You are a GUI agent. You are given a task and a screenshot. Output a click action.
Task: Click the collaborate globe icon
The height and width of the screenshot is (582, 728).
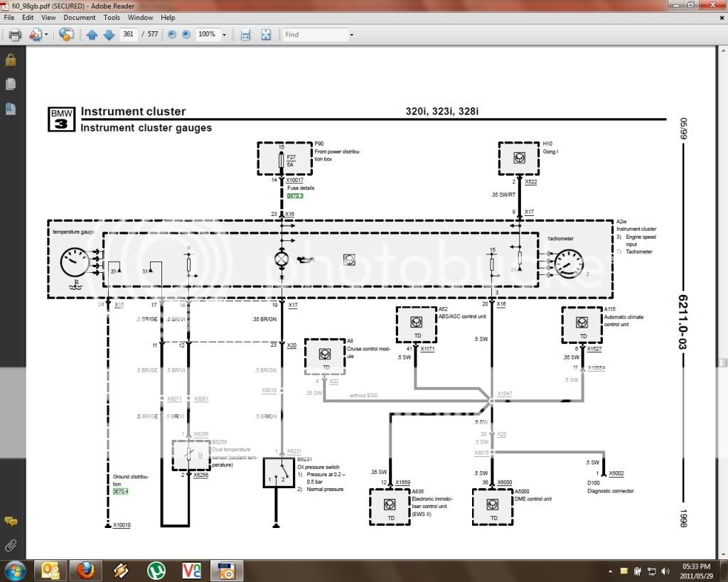click(66, 34)
